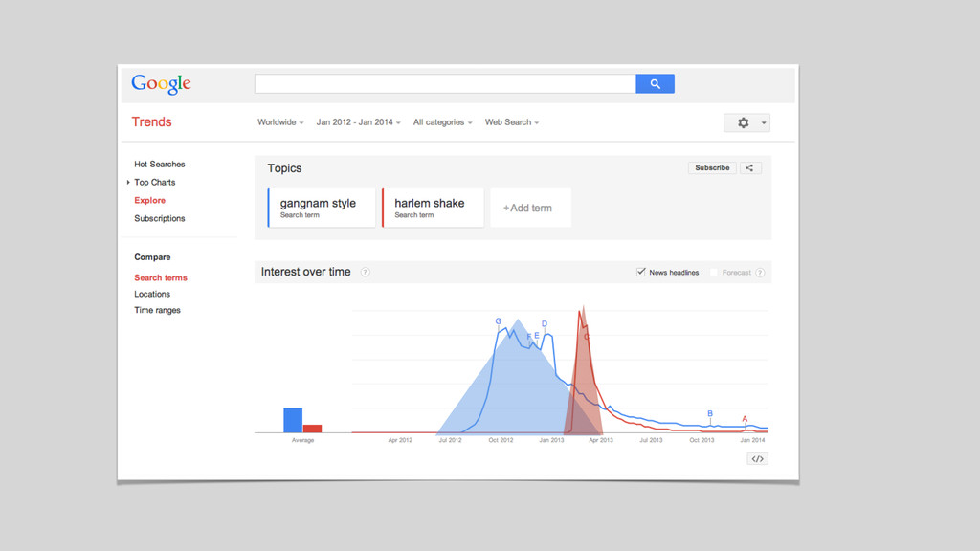
Task: Click the share icon in Topics
Action: pos(750,168)
